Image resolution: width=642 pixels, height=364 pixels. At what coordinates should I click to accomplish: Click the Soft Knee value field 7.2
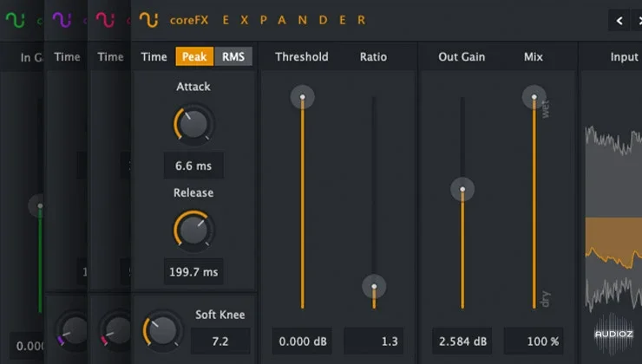[x=220, y=341]
